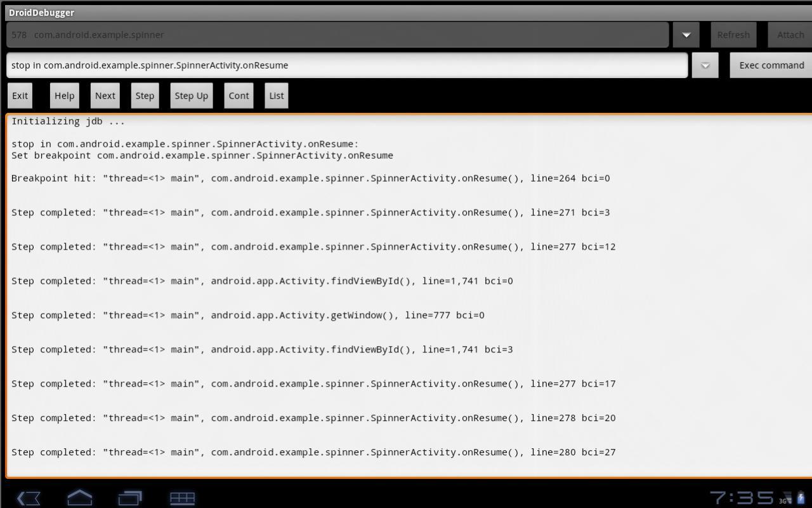
Task: Continue execution with the Cont button
Action: click(x=239, y=95)
